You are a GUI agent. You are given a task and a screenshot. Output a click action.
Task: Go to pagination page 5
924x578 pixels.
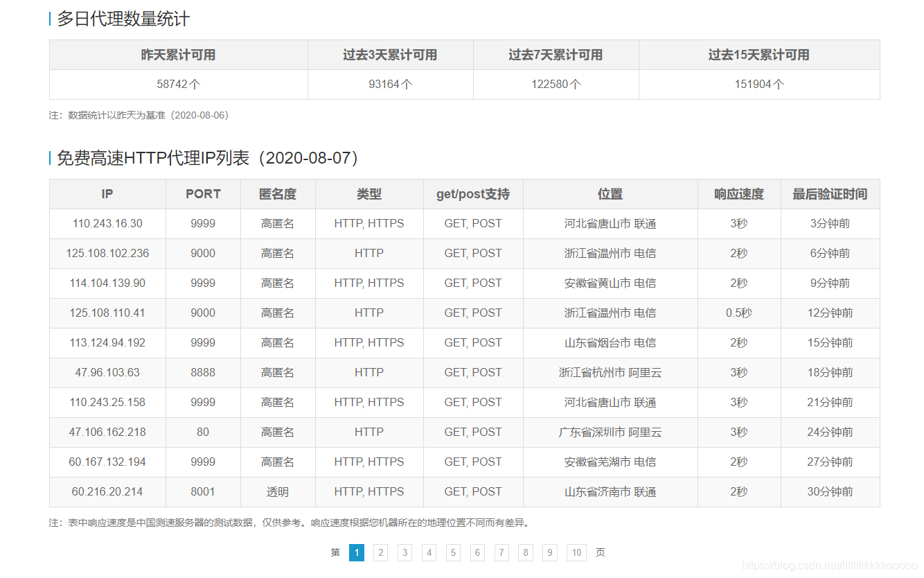(453, 552)
